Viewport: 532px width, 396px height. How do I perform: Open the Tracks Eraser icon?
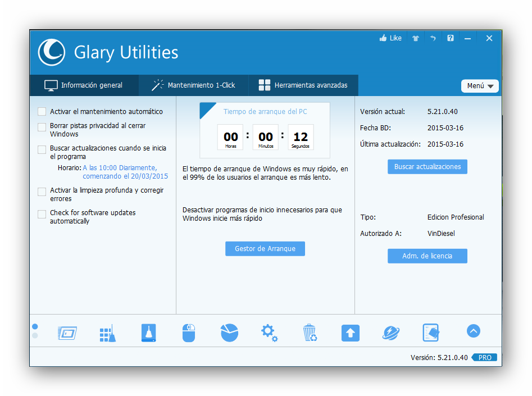pos(149,333)
